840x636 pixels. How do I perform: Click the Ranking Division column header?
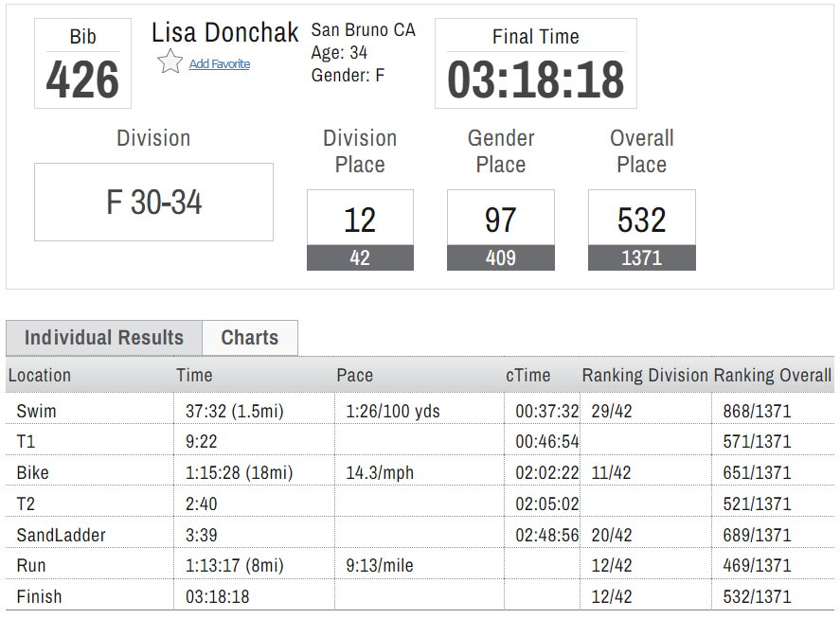pyautogui.click(x=644, y=376)
